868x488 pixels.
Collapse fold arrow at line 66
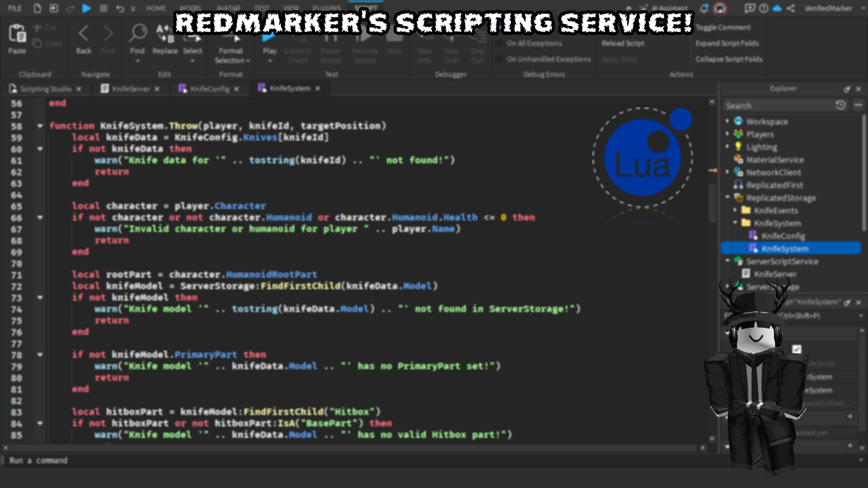[x=40, y=217]
